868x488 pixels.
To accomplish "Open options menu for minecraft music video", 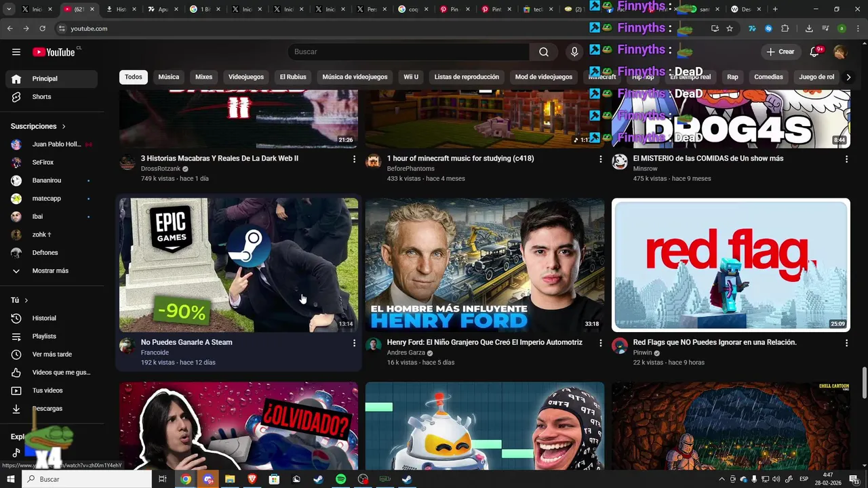I will pyautogui.click(x=600, y=159).
